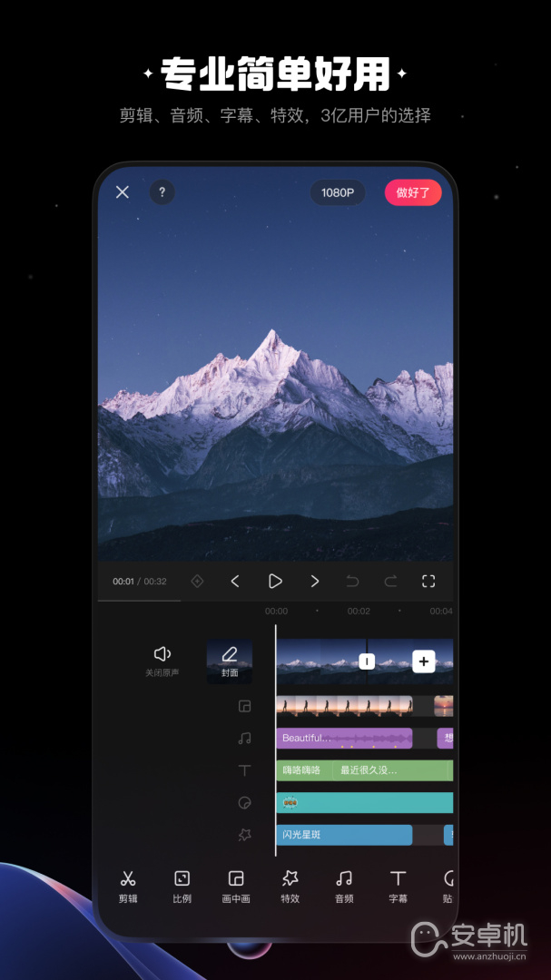Tap the pink 做好了 export button
Viewport: 551px width, 980px height.
click(x=413, y=192)
